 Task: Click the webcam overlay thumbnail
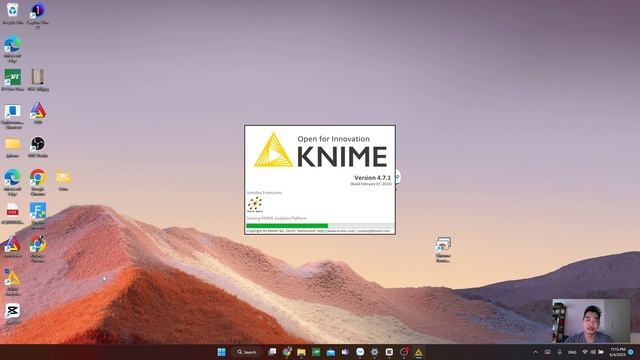[591, 321]
